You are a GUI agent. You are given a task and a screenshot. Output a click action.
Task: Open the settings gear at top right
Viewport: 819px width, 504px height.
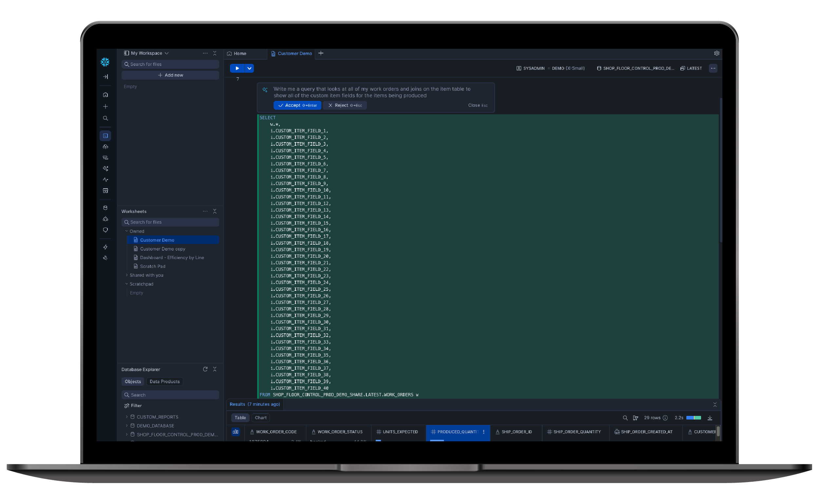(717, 53)
